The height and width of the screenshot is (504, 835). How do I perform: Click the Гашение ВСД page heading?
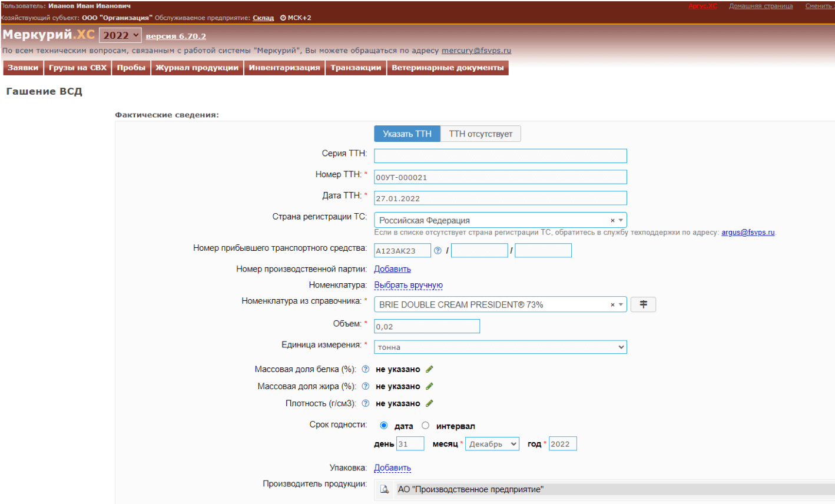pyautogui.click(x=44, y=92)
